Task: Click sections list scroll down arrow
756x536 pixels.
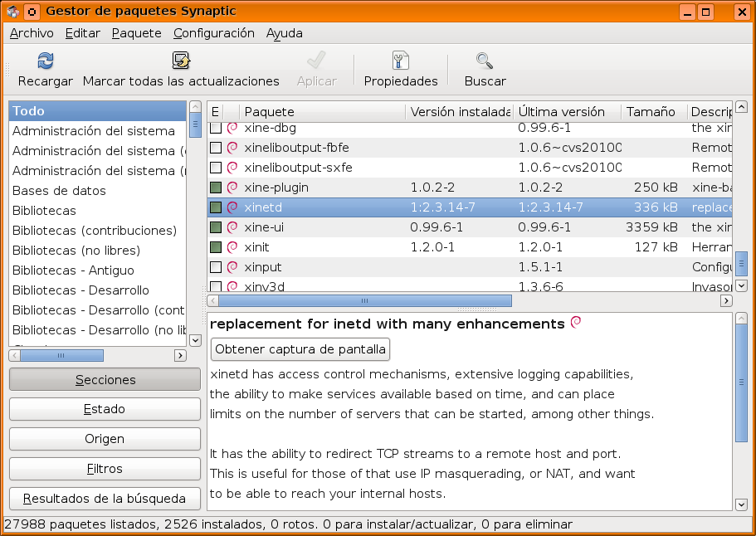Action: pos(195,340)
